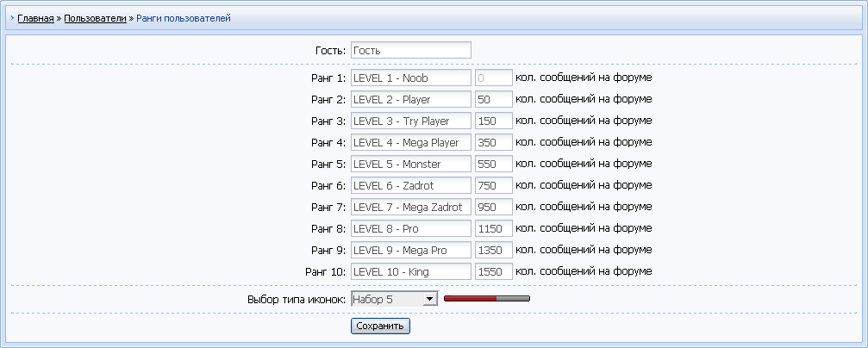
Task: Focus the 'LEVEL 1 - Noob' name field
Action: (x=410, y=78)
